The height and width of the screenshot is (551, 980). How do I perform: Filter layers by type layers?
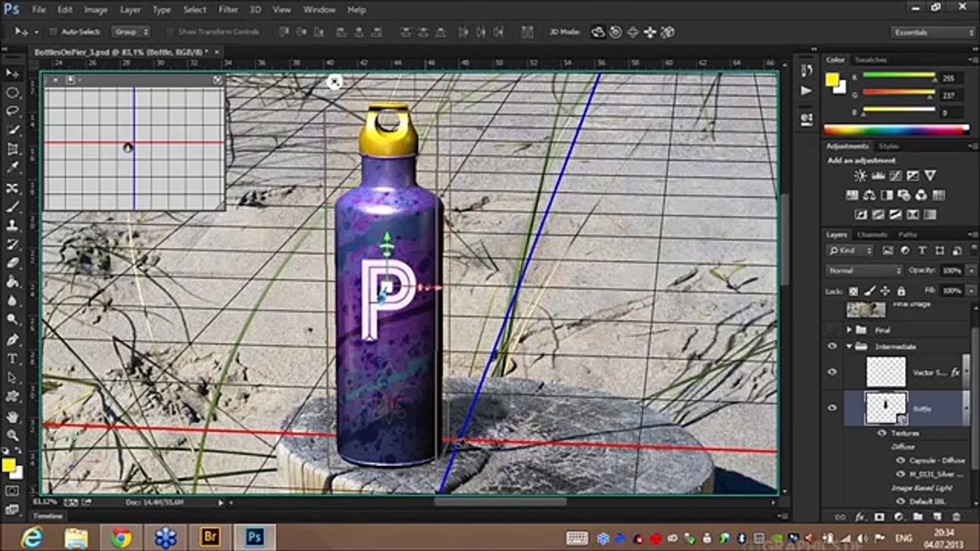922,250
